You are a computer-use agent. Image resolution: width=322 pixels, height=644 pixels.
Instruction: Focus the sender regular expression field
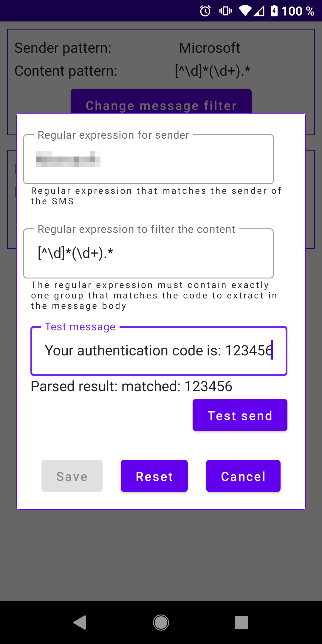[x=148, y=159]
